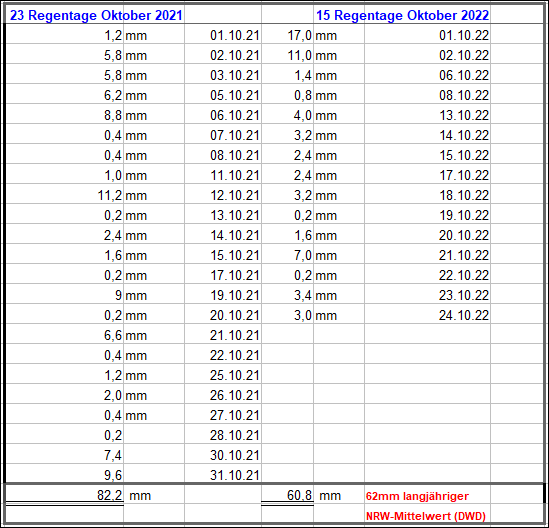Click the date cell 17.10.21
This screenshot has height=528, width=549.
coord(235,275)
